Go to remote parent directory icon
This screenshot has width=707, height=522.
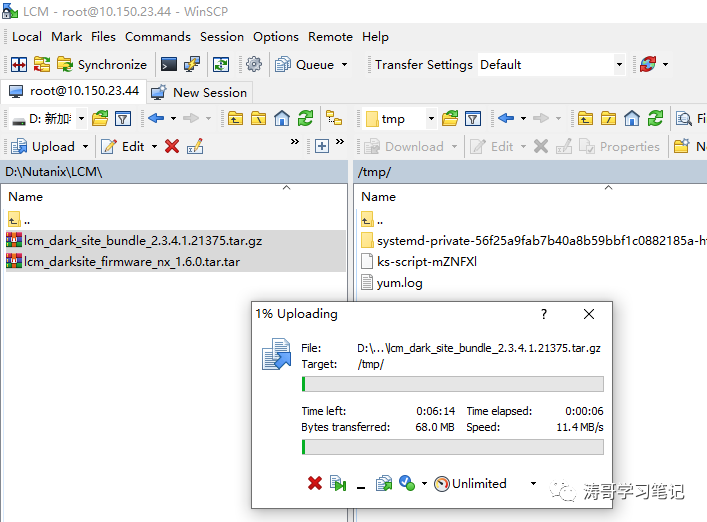coord(585,119)
